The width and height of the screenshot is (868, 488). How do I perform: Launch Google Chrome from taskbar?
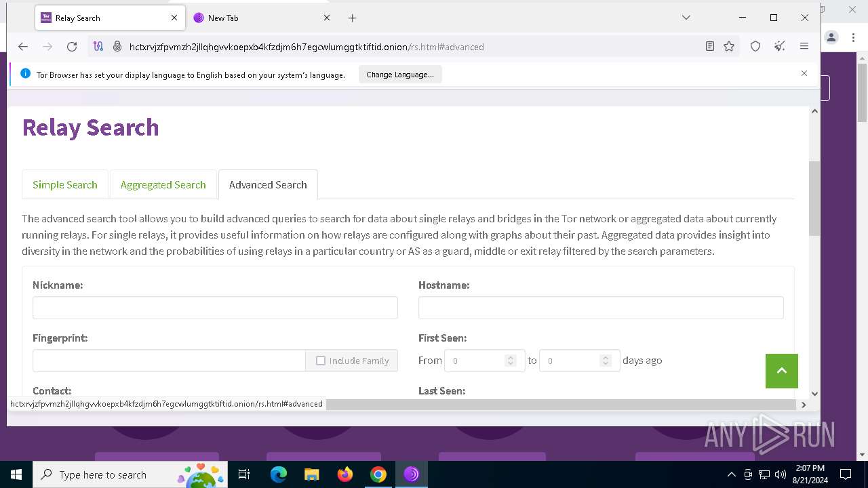click(x=378, y=474)
